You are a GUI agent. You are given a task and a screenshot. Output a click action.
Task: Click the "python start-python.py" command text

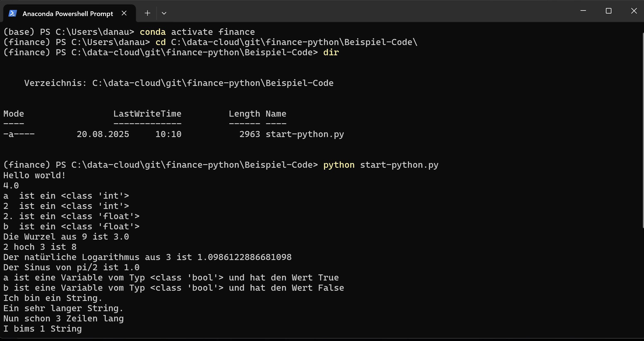point(381,165)
